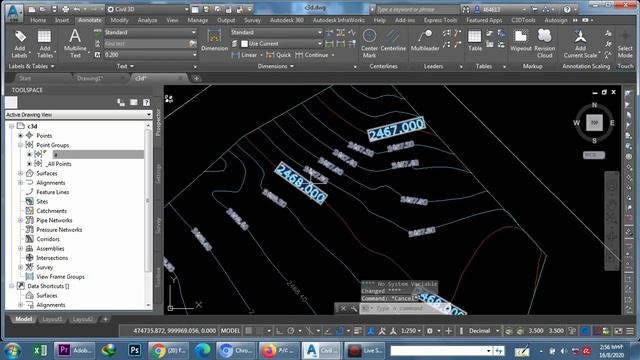Click the Quick dimension button
Screen dimensions: 640x360
click(x=278, y=55)
